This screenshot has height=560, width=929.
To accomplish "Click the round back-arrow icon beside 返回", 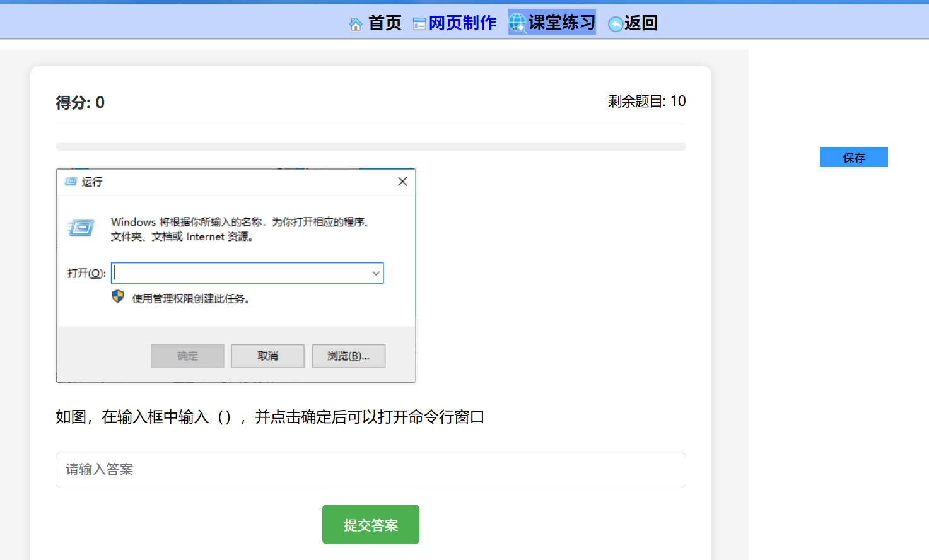I will (x=615, y=24).
